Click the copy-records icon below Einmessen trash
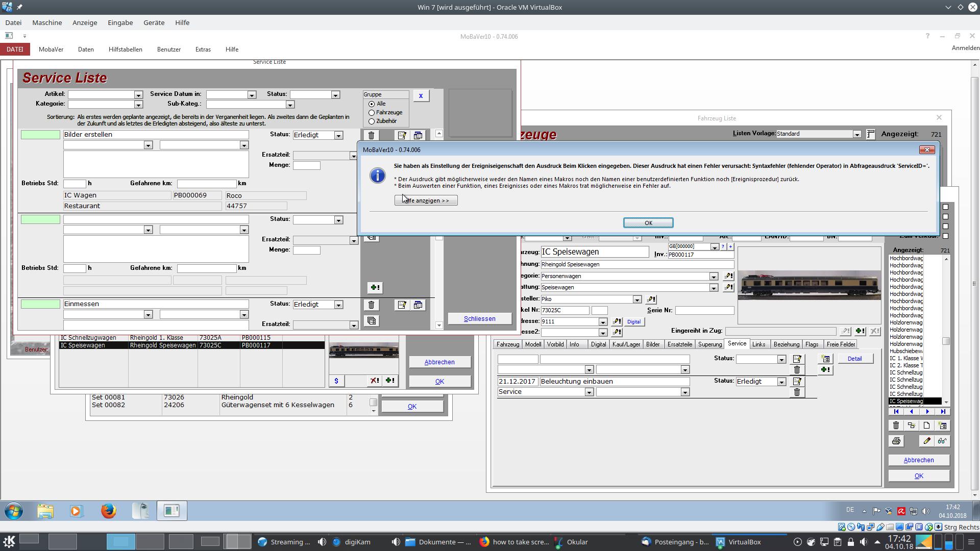This screenshot has height=551, width=980. tap(372, 321)
